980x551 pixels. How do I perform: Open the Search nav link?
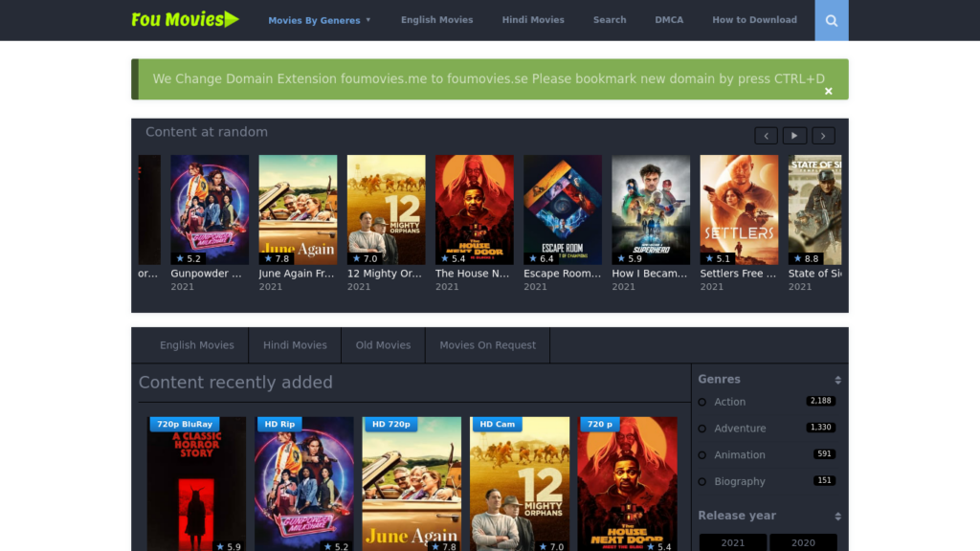point(610,20)
